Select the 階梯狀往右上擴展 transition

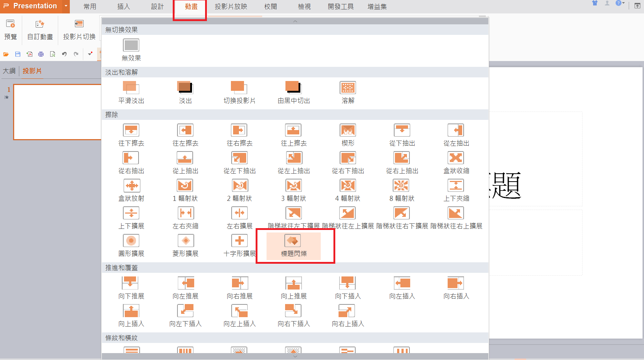pos(456,218)
